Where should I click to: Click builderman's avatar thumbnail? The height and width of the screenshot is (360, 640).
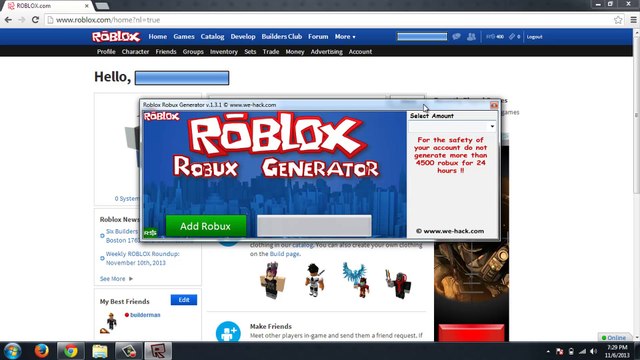pyautogui.click(x=109, y=323)
